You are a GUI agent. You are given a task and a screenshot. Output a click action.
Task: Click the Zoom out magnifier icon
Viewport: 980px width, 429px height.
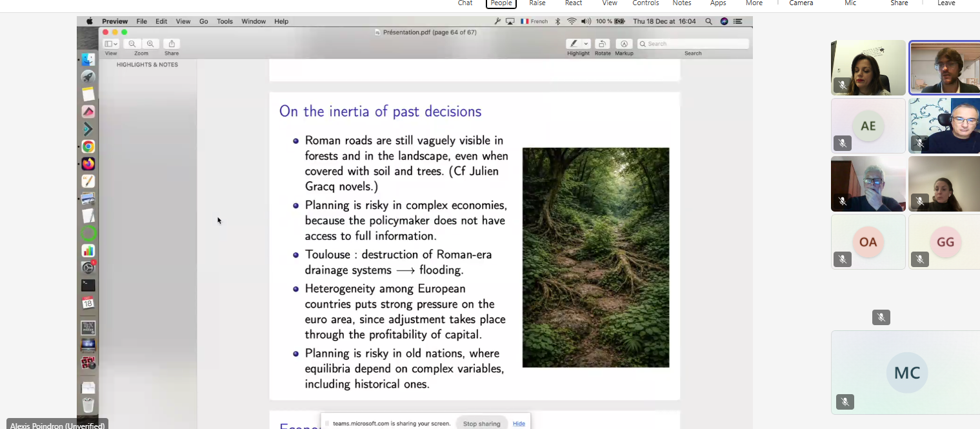coord(132,44)
